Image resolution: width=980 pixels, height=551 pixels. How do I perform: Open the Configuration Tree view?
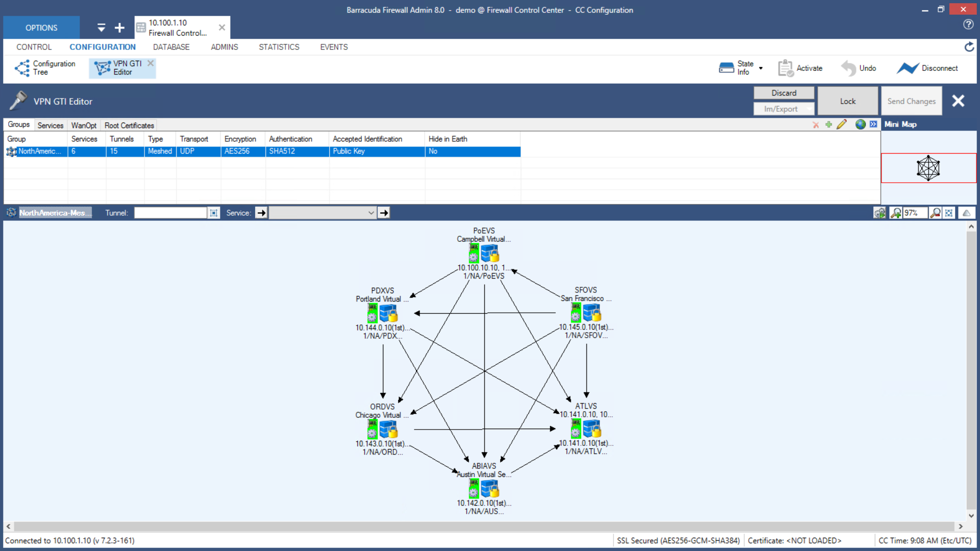(45, 68)
